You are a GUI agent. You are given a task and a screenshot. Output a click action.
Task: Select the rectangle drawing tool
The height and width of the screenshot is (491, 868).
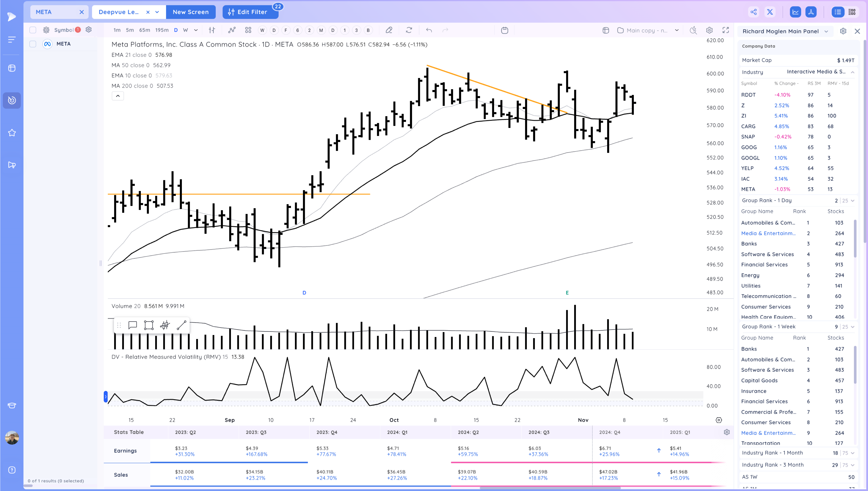[149, 325]
